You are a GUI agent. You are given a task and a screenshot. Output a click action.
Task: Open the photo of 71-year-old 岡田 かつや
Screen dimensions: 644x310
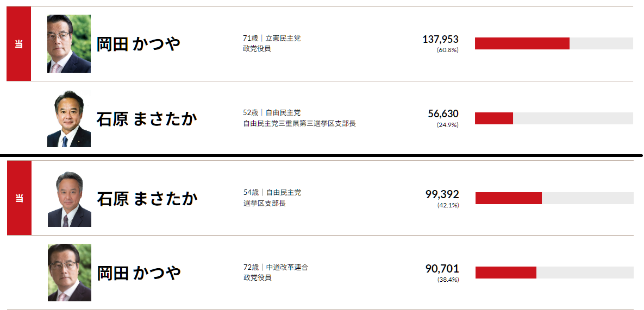(69, 44)
